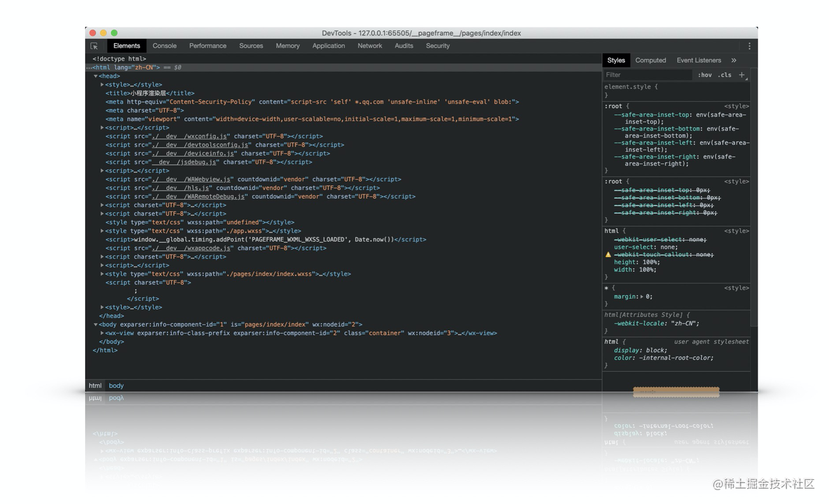829x504 pixels.
Task: Show more Styles pane tabs via double chevron
Action: [x=733, y=60]
